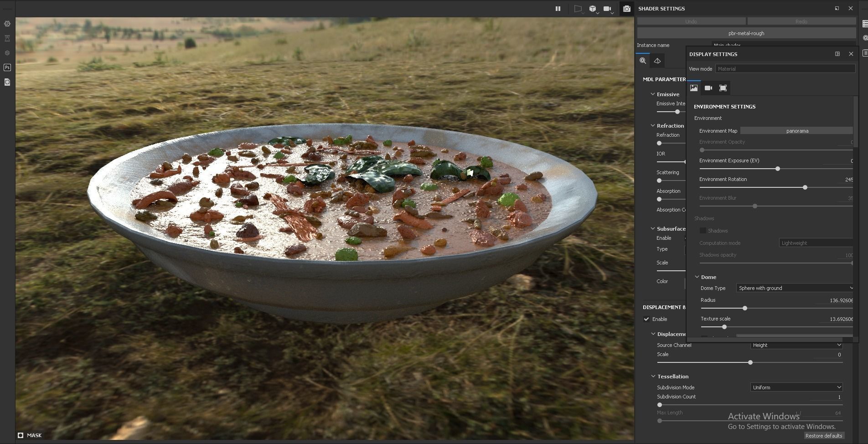Switch to the environment image tab
This screenshot has width=868, height=444.
click(694, 88)
